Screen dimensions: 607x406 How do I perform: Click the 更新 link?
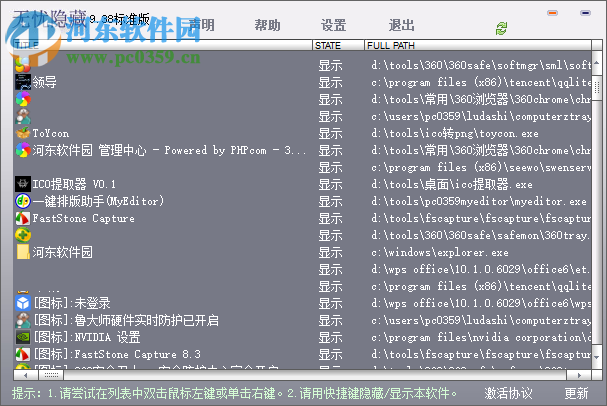pyautogui.click(x=576, y=393)
